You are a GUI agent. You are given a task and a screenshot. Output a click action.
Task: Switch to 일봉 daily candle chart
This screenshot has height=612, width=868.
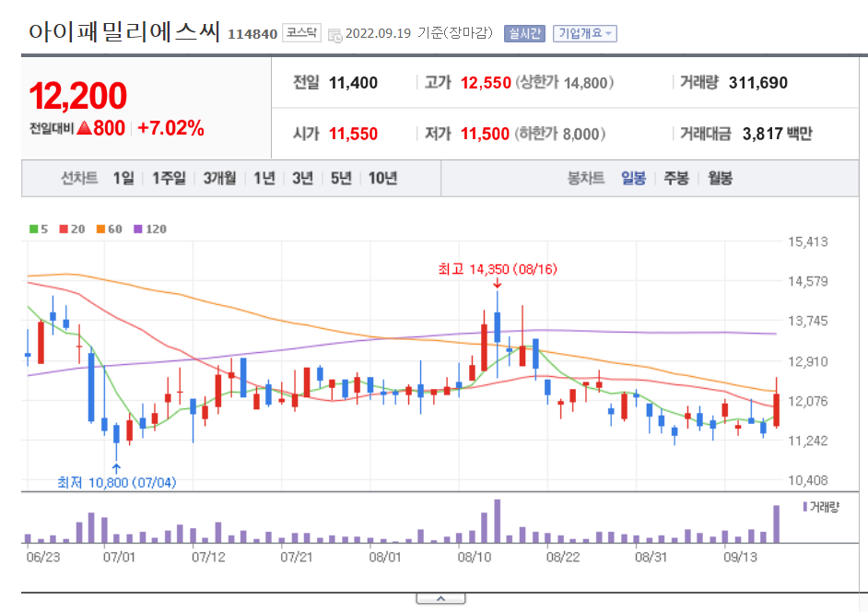pyautogui.click(x=633, y=178)
